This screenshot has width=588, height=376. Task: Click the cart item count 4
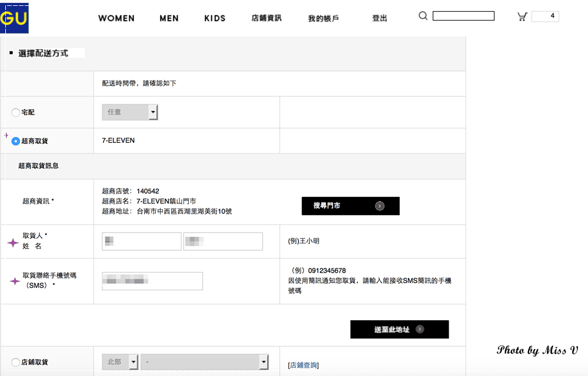[x=545, y=16]
